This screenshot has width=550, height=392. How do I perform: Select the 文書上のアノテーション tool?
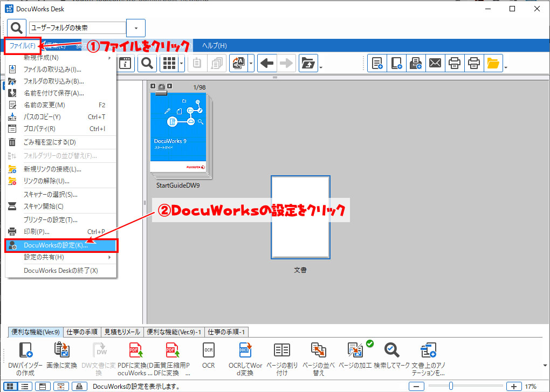click(428, 353)
